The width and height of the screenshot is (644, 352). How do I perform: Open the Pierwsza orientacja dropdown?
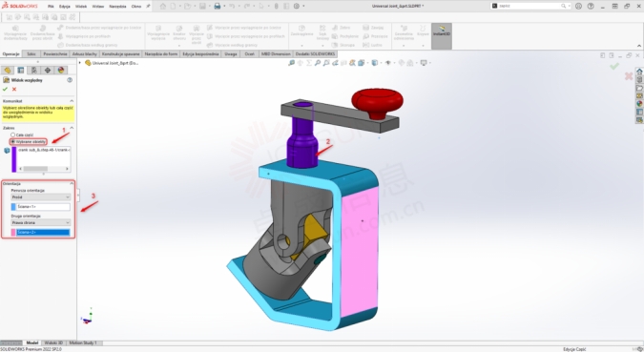[x=41, y=197]
